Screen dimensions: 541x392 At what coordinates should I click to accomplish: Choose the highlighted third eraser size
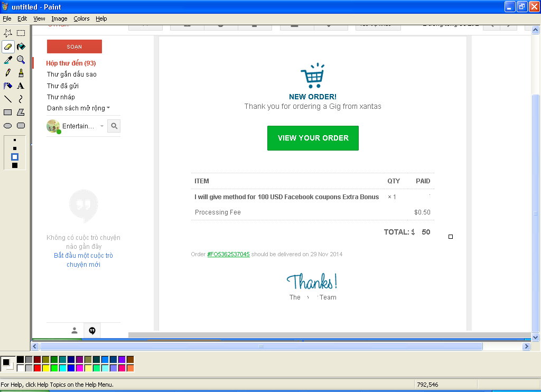pyautogui.click(x=14, y=157)
